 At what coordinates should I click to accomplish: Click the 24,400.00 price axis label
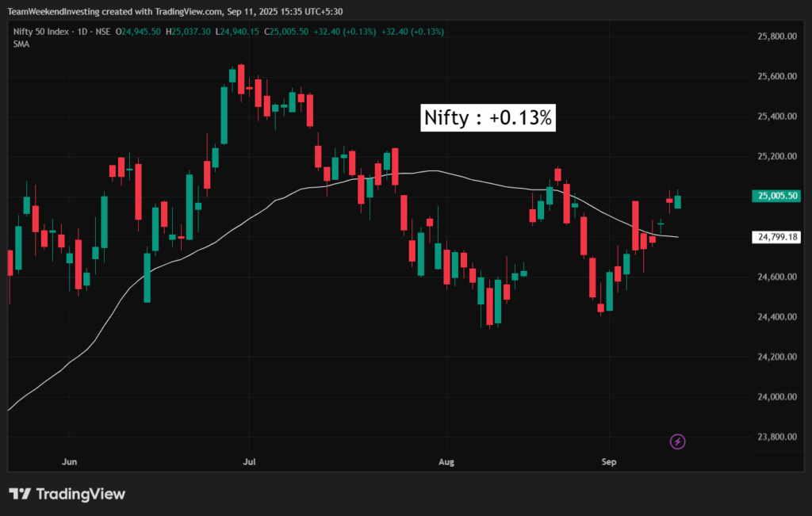click(x=777, y=317)
